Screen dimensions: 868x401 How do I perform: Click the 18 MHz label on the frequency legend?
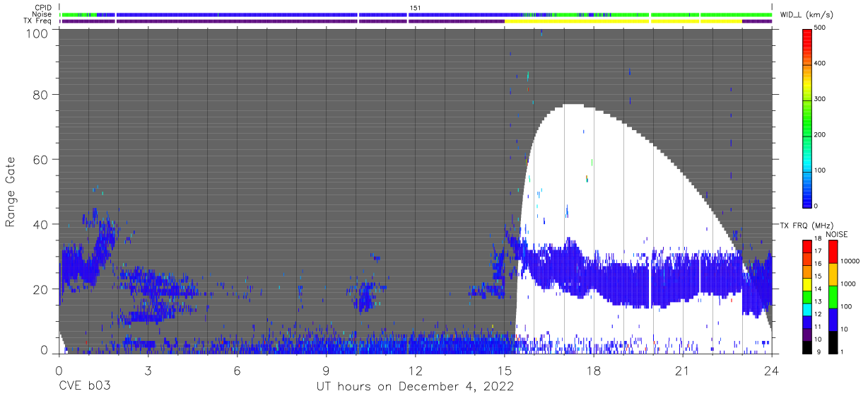tap(818, 240)
